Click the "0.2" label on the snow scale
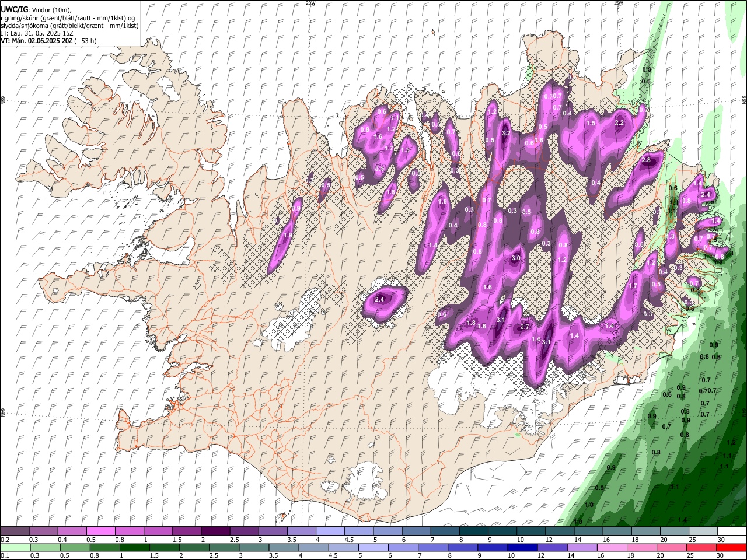 (x=5, y=540)
